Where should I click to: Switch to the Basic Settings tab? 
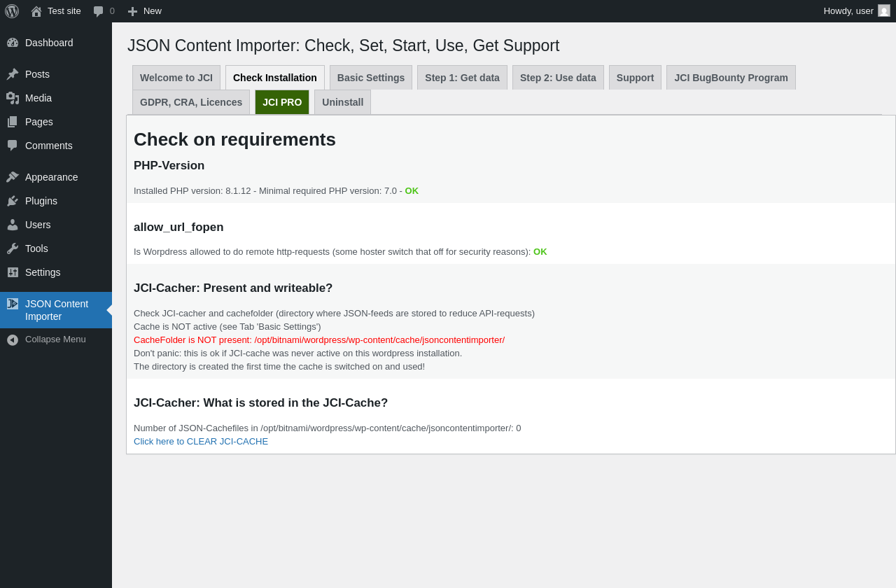[x=371, y=78]
